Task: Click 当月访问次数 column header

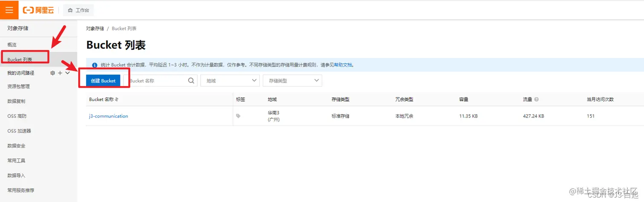Action: point(600,99)
